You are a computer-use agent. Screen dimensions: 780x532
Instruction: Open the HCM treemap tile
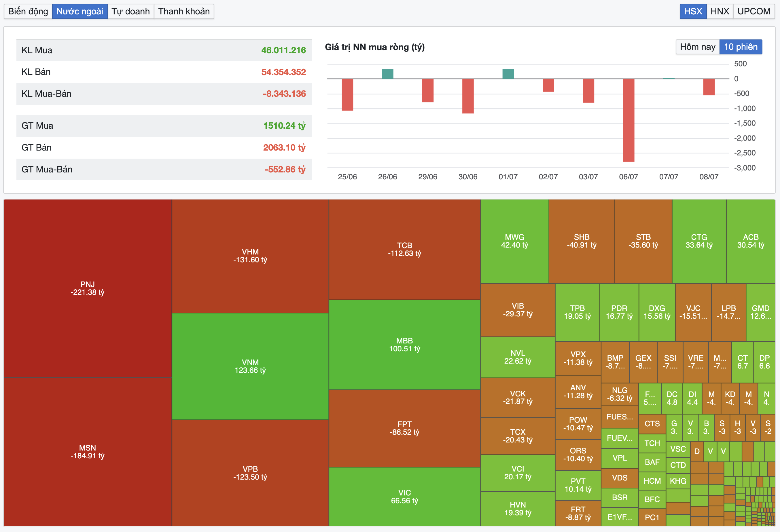652,481
